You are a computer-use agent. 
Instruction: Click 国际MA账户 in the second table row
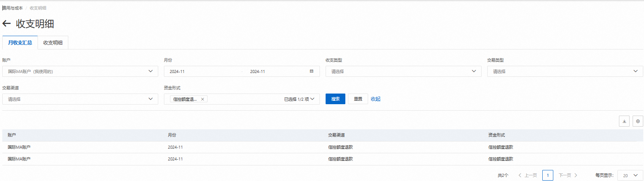19,159
